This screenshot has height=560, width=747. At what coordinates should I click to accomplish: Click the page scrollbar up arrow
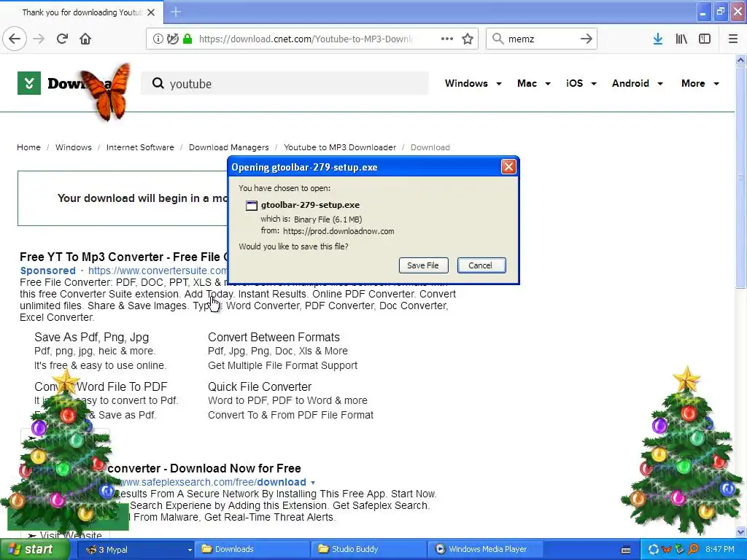click(x=740, y=60)
